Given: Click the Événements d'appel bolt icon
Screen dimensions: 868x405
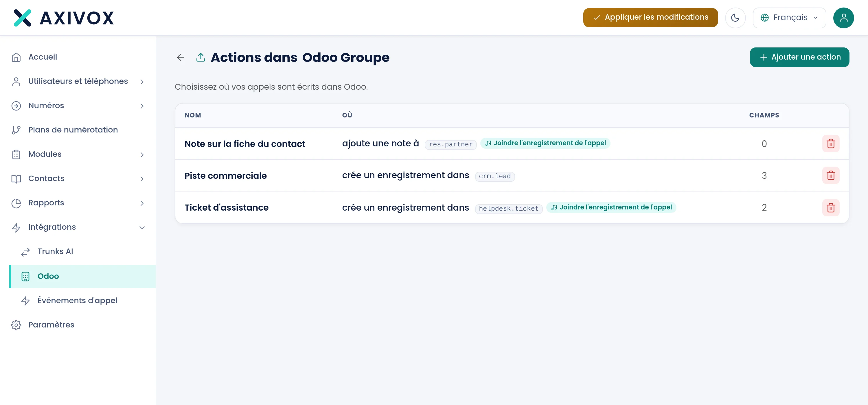Looking at the screenshot, I should pos(26,301).
